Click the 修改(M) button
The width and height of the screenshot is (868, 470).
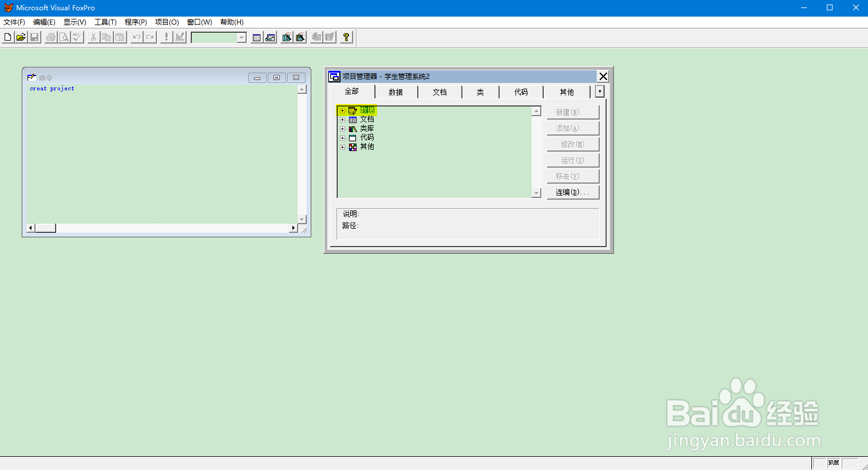pyautogui.click(x=573, y=144)
